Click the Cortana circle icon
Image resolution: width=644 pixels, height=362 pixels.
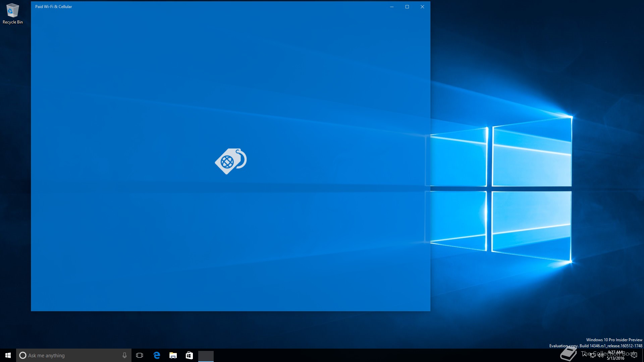tap(23, 355)
